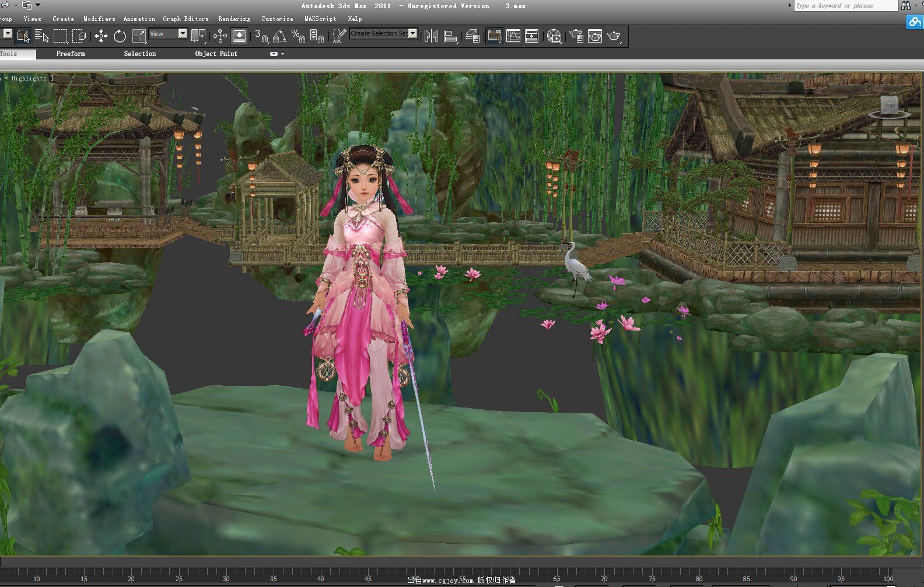Toggle Angle Snap
The image size is (924, 587).
point(279,36)
